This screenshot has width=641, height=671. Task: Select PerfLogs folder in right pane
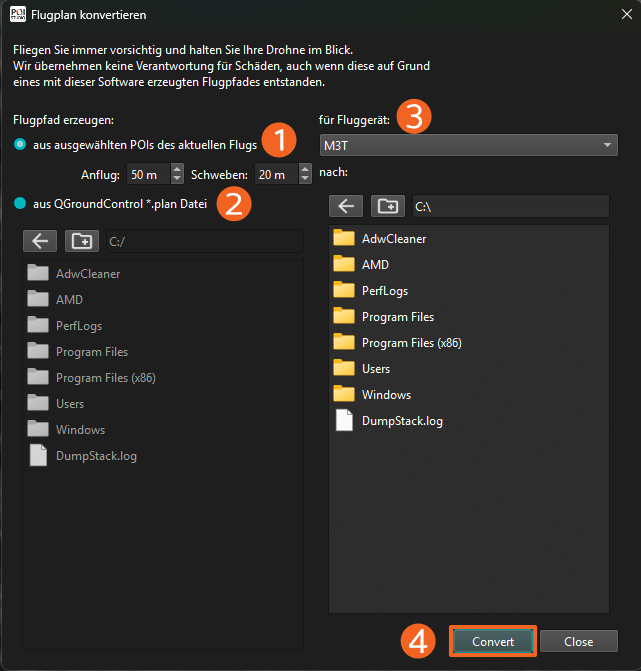(x=385, y=291)
